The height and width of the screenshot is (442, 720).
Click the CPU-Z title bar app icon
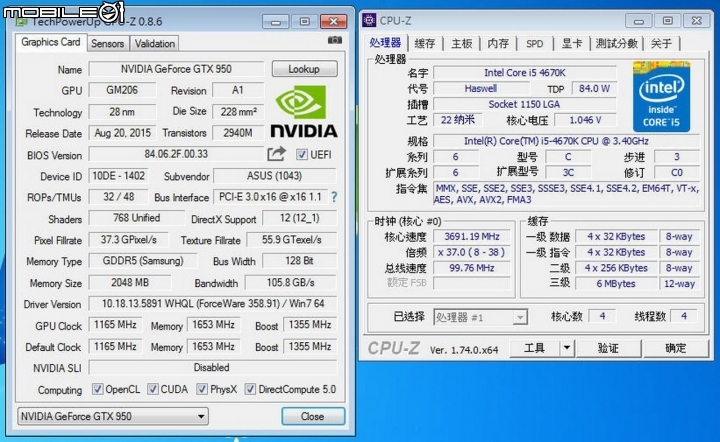(369, 21)
